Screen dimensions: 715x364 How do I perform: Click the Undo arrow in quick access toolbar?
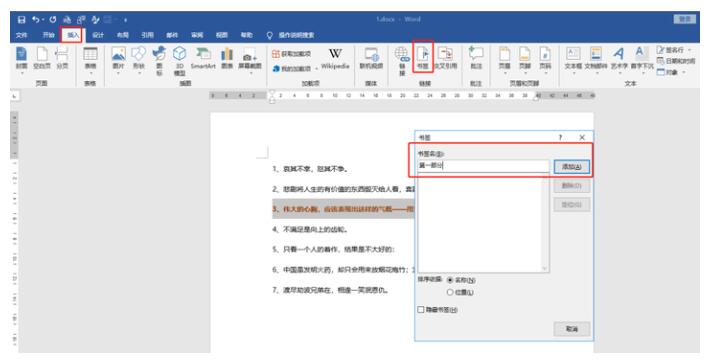36,20
